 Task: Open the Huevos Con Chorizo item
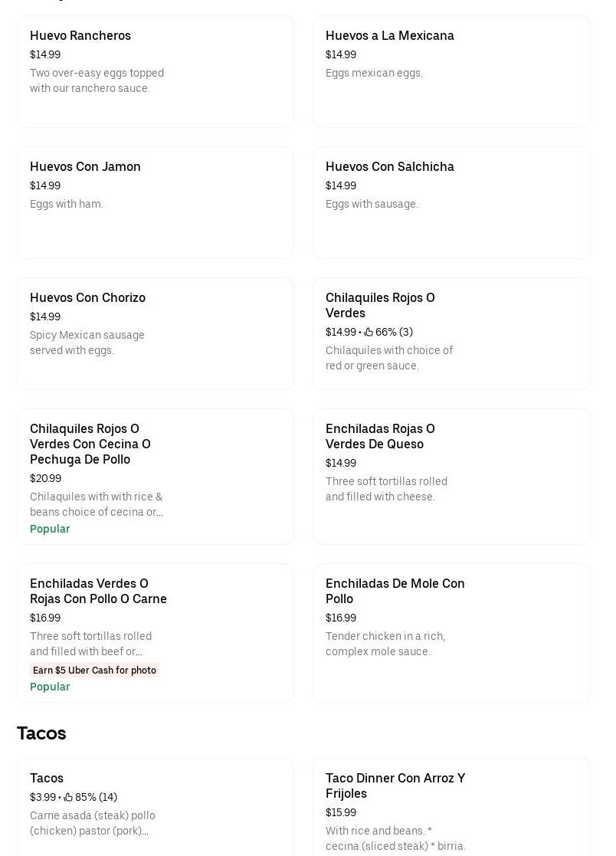156,333
